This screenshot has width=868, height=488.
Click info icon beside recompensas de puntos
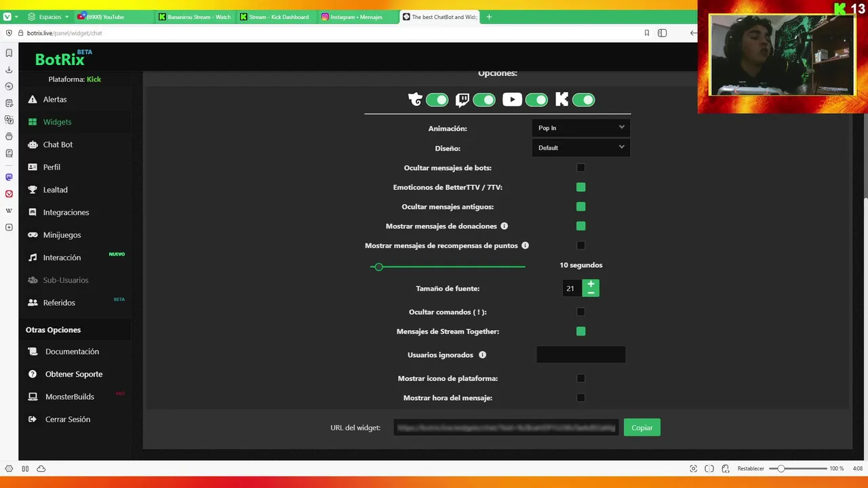(525, 245)
